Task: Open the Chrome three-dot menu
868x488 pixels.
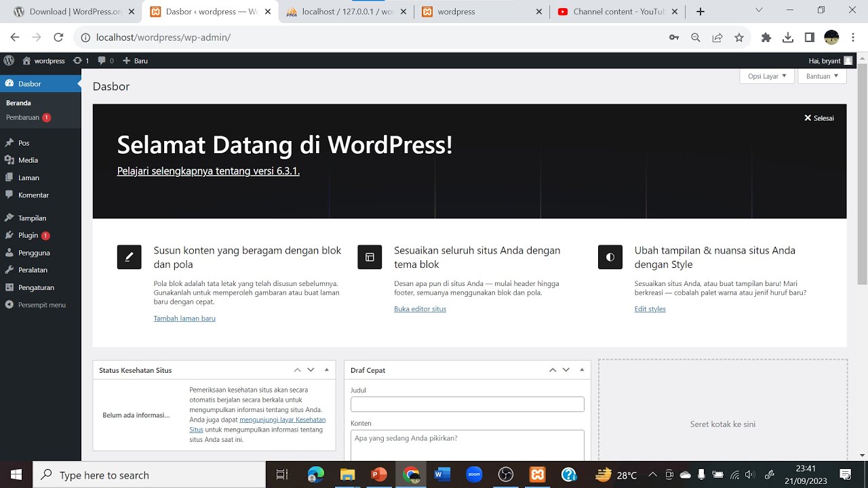Action: pos(853,38)
